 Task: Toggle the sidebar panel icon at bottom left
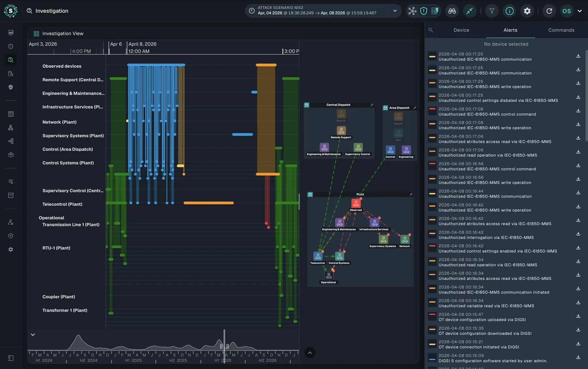[11, 358]
